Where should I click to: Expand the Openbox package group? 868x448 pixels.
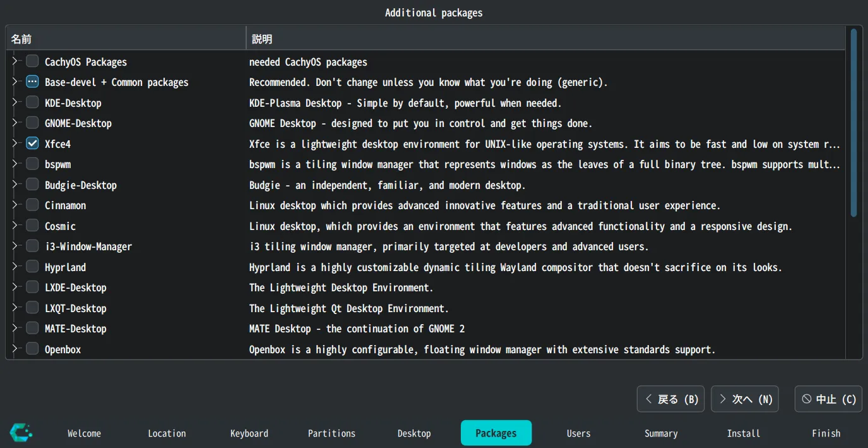(15, 349)
